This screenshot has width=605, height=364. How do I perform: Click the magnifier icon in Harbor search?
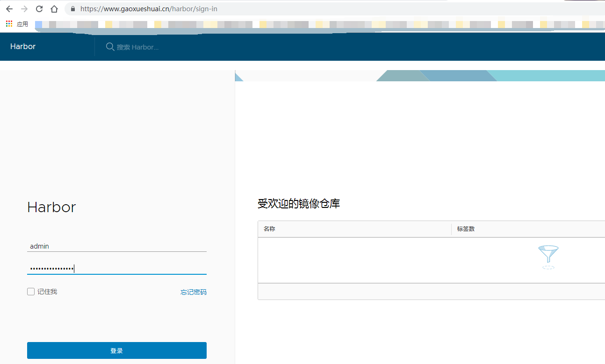click(x=110, y=47)
